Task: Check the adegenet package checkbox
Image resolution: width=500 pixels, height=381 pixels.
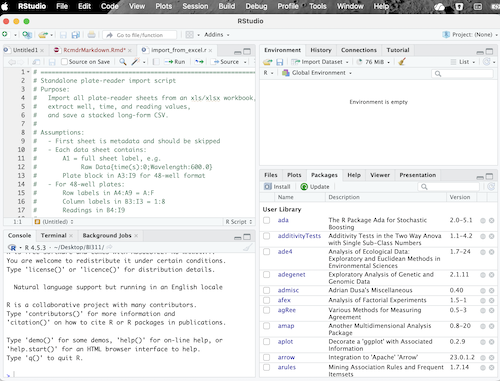Action: [x=266, y=275]
